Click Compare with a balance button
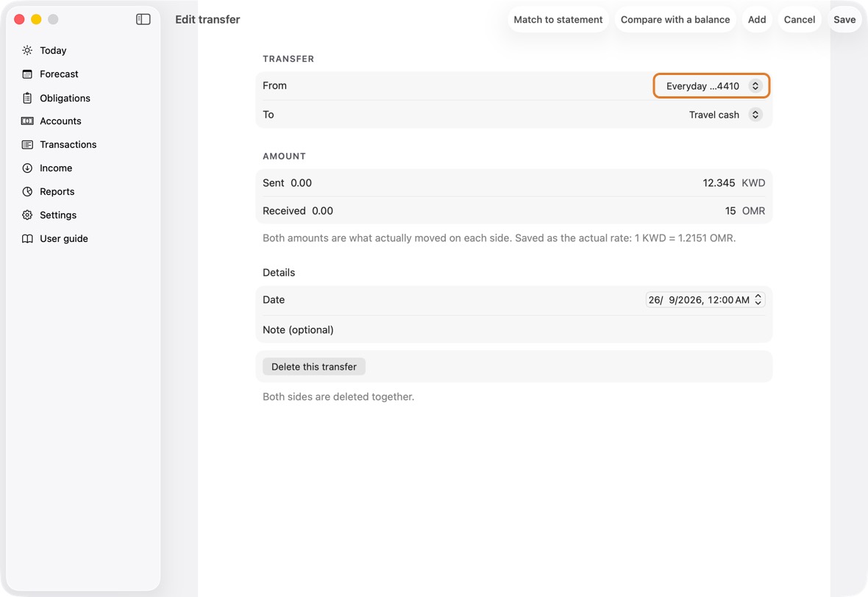868x597 pixels. [675, 19]
